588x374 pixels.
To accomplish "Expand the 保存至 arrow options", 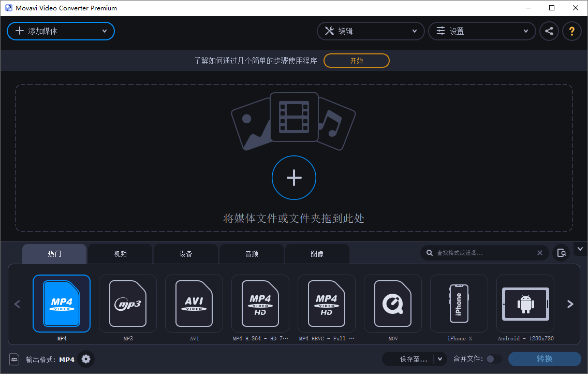I will [x=440, y=359].
